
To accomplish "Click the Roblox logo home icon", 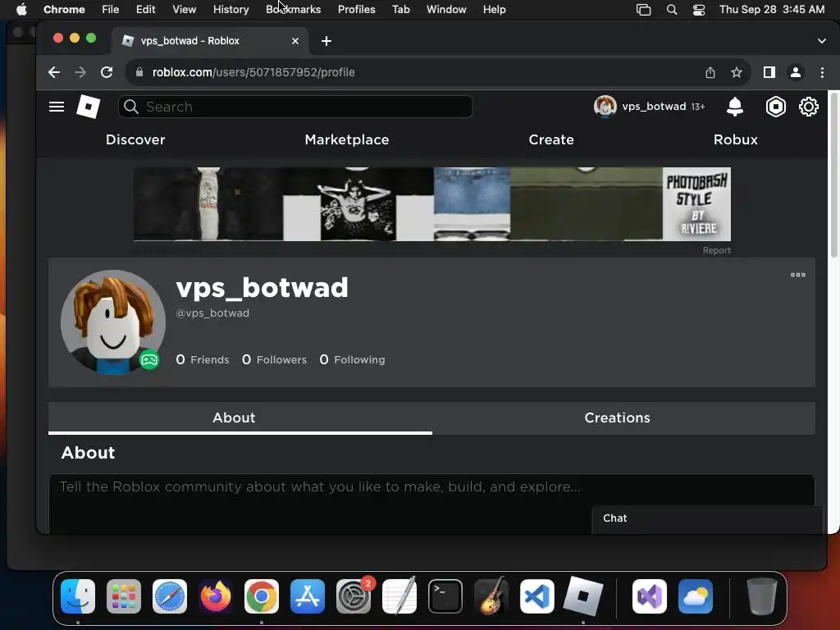I will point(89,106).
